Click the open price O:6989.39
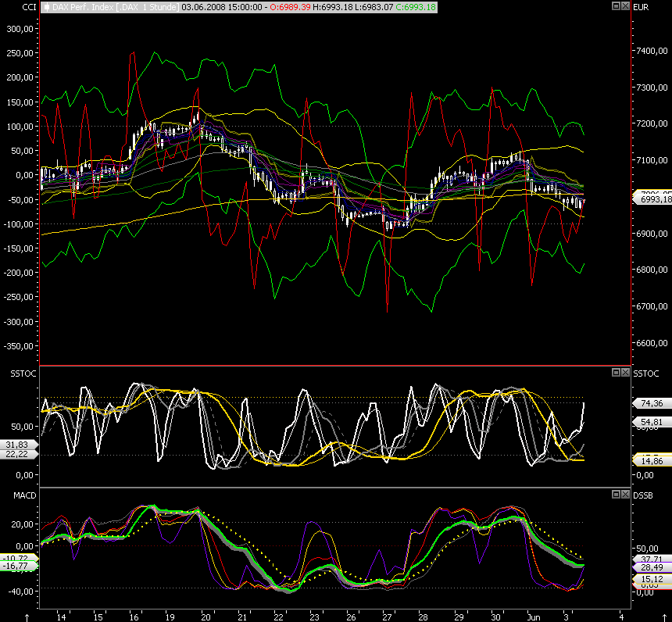Screen dimensions: 672x622 click(290, 7)
